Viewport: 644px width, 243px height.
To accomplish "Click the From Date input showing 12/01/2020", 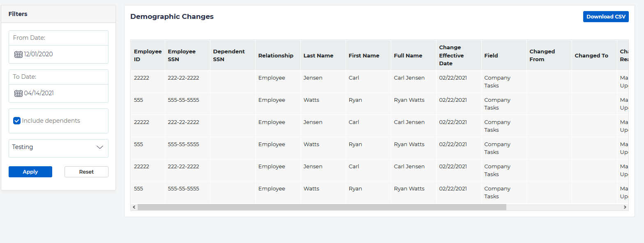I will 62,54.
